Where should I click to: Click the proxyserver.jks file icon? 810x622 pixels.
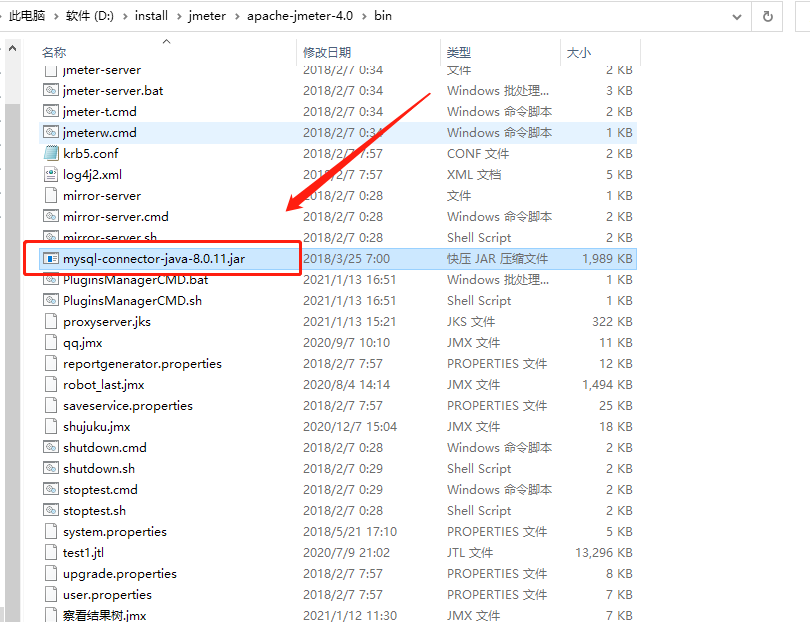(51, 322)
